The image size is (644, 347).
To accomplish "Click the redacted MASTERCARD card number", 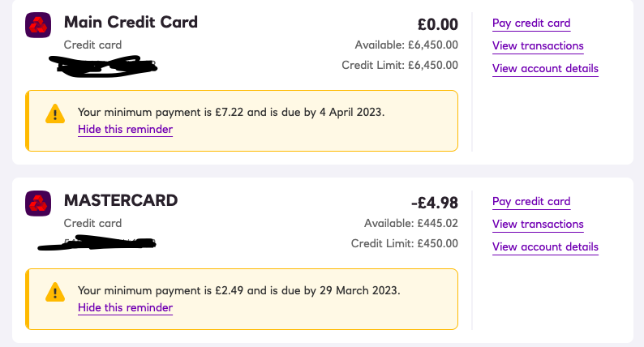I will (97, 242).
